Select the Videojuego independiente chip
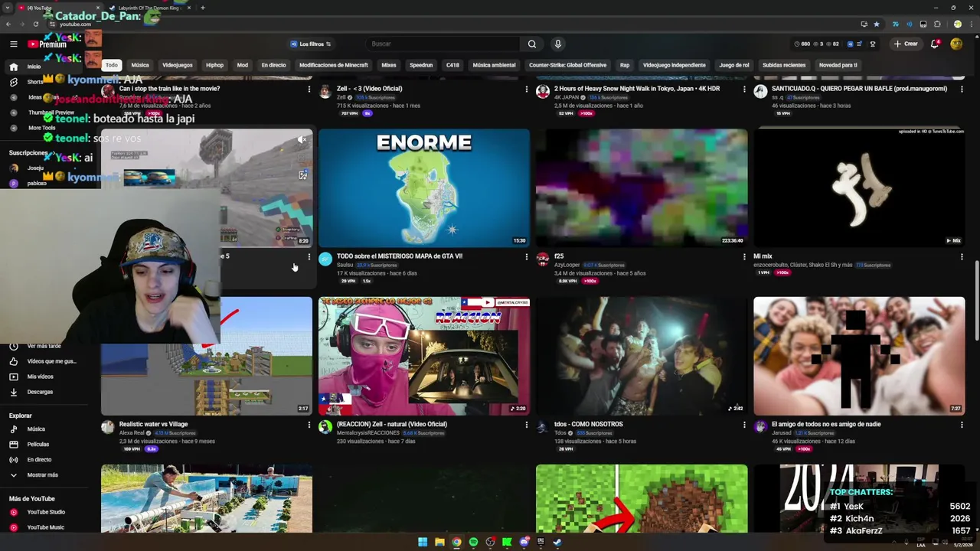This screenshot has width=980, height=551. pyautogui.click(x=674, y=65)
